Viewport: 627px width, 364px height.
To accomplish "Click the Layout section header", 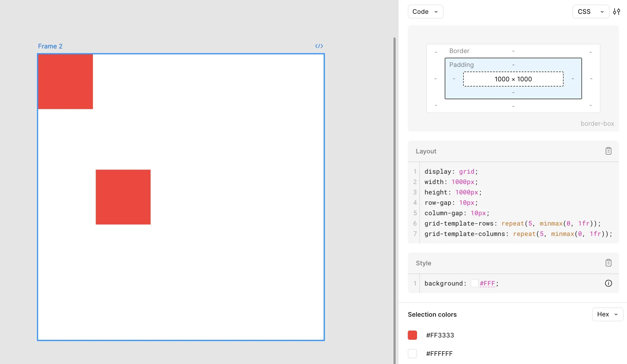I will (426, 151).
